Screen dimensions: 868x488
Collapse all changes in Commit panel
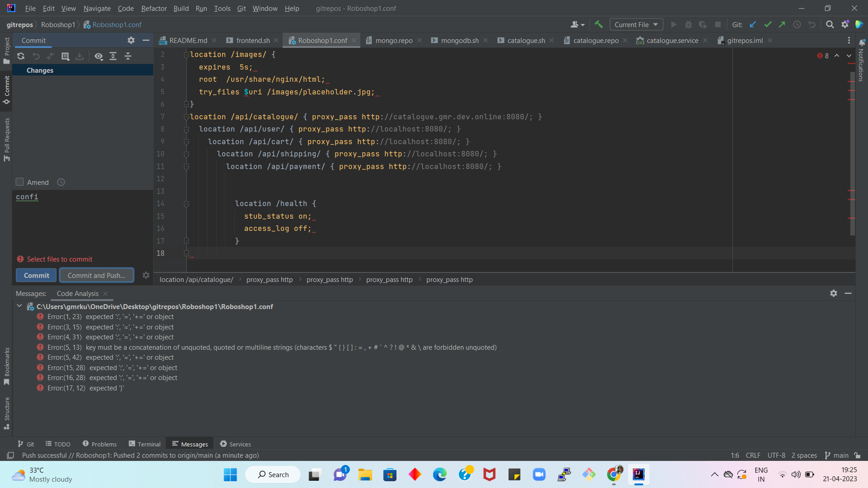pyautogui.click(x=128, y=56)
